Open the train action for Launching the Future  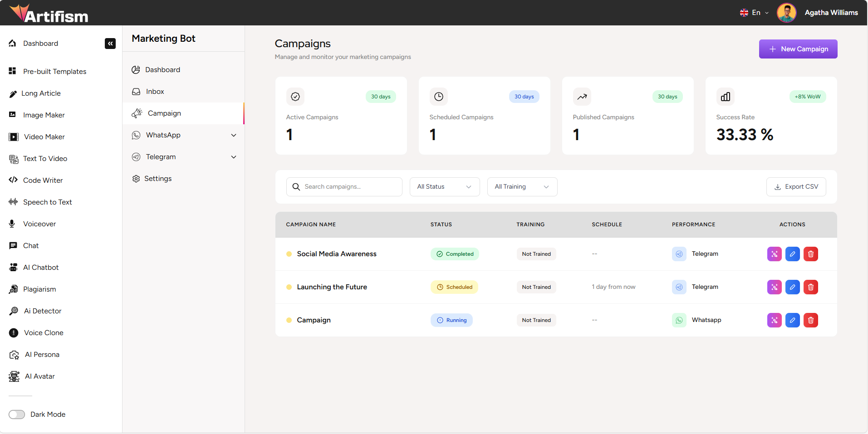pyautogui.click(x=774, y=287)
